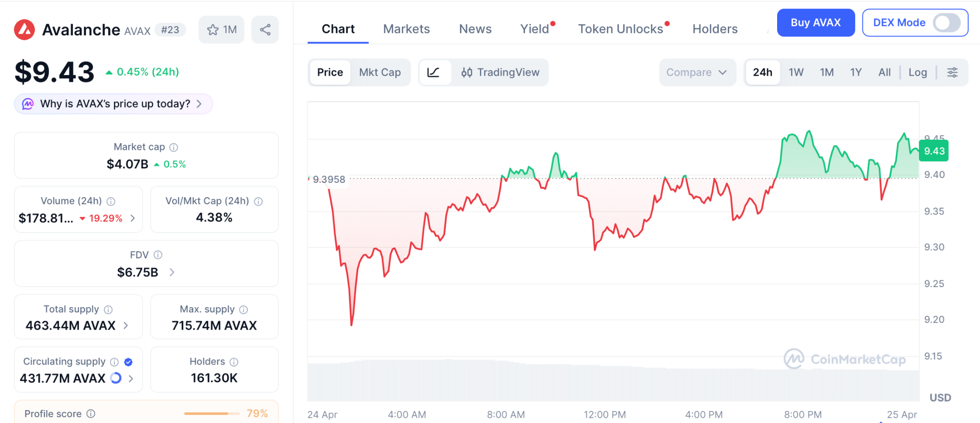Click the line chart type icon
Image resolution: width=980 pixels, height=423 pixels.
[x=434, y=72]
